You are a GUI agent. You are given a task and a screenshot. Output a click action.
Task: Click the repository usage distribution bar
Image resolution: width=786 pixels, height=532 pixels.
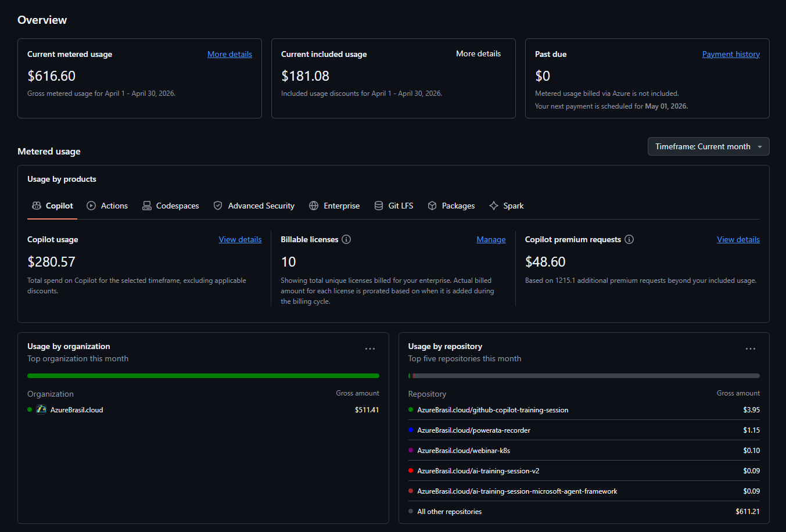point(584,376)
